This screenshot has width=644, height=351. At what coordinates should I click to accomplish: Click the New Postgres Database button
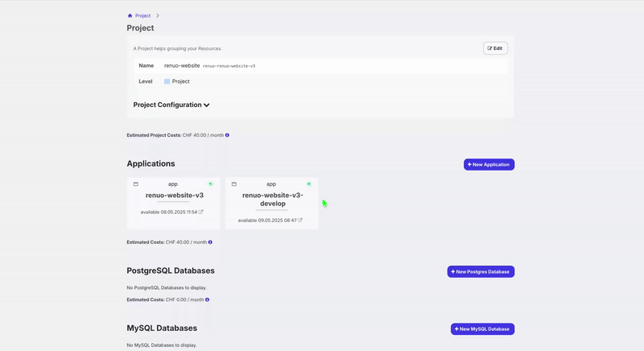click(481, 271)
